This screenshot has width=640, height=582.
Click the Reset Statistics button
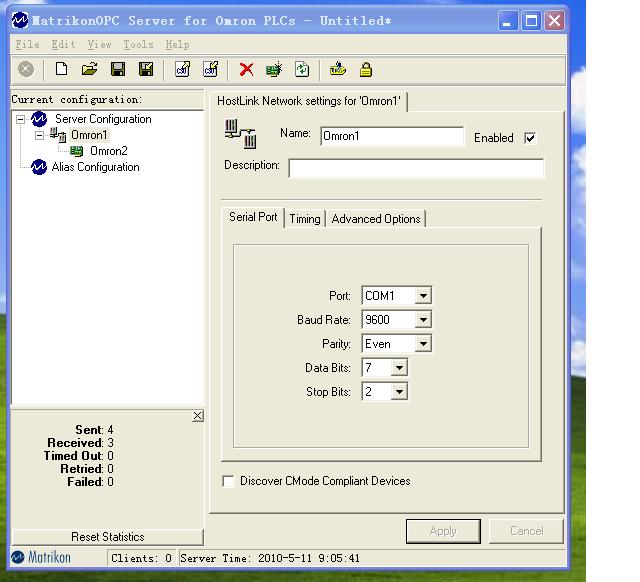pyautogui.click(x=108, y=537)
